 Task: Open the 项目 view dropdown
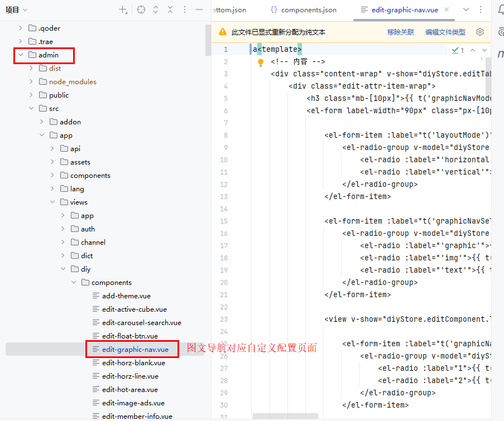pos(16,10)
